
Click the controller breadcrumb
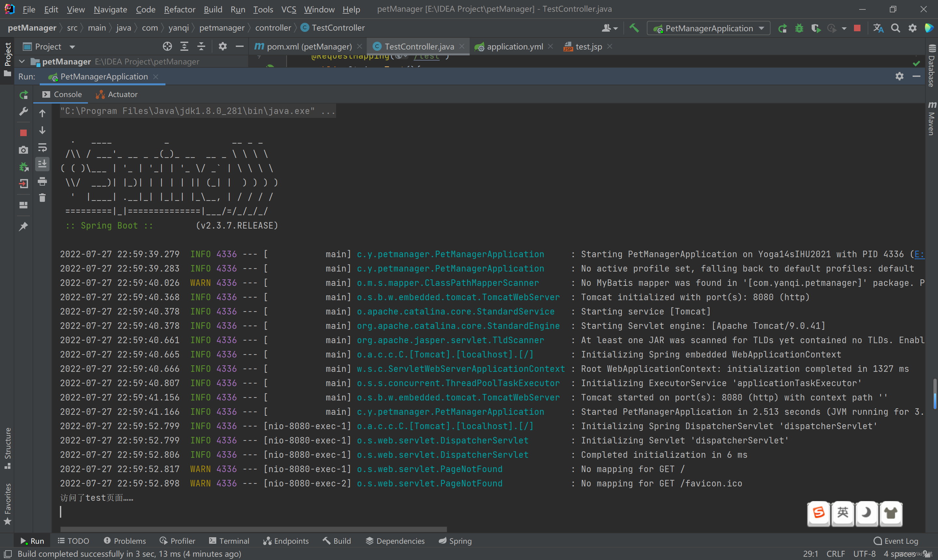(x=273, y=28)
